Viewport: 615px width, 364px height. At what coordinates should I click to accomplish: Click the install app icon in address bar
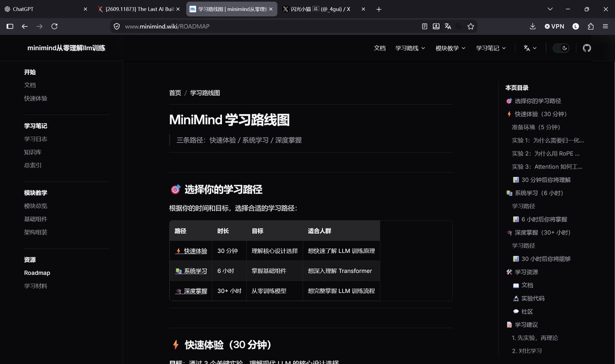(x=436, y=26)
